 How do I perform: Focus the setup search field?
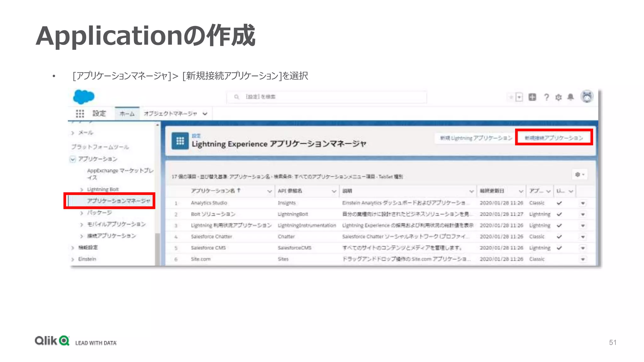(326, 97)
